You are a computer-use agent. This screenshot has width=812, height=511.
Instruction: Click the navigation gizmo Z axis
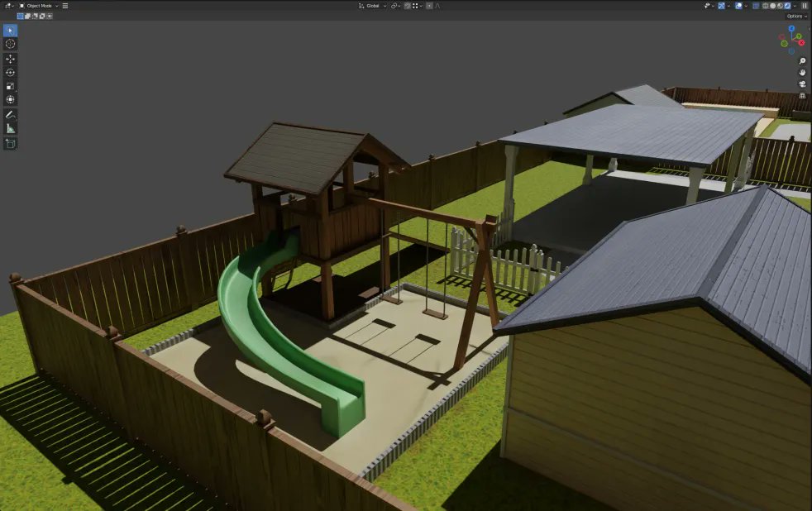pos(791,29)
